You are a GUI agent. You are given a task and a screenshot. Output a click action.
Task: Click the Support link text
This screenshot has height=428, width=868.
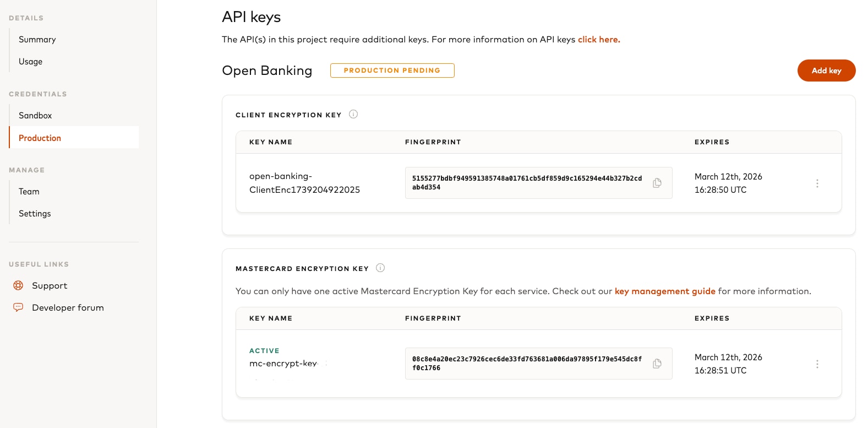[x=50, y=285]
